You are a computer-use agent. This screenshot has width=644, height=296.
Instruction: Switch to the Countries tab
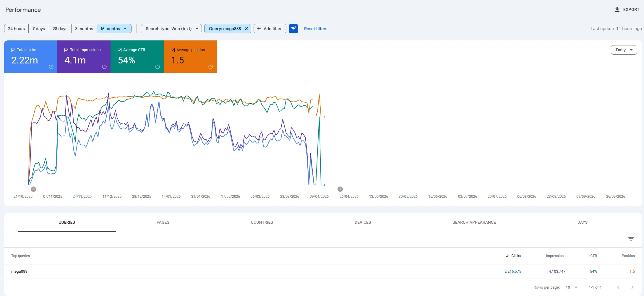(x=262, y=222)
